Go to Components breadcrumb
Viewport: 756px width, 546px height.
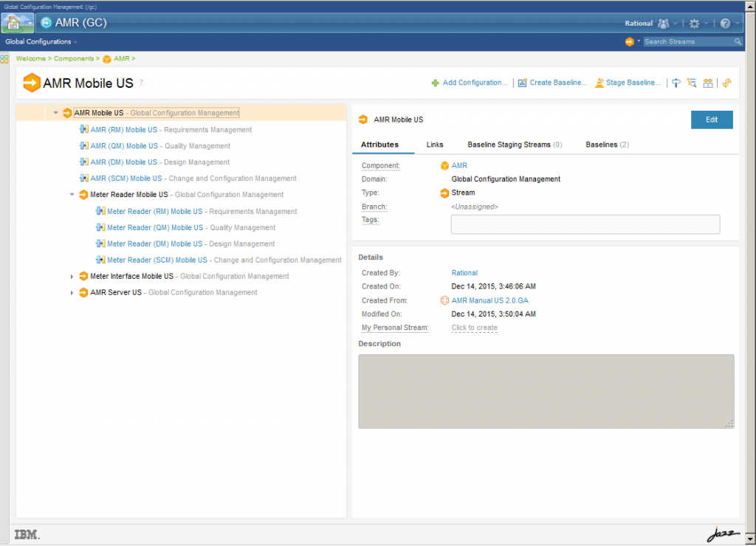coord(74,59)
